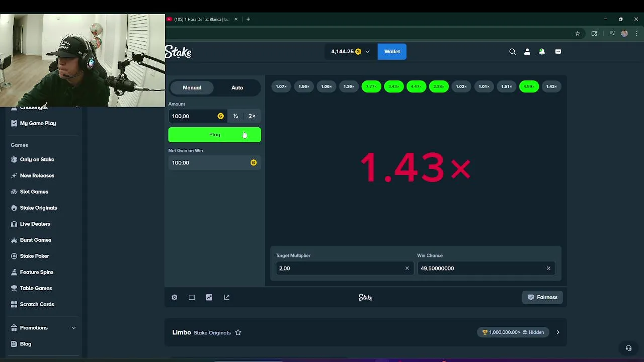Bookmark page with browser star icon

point(578,33)
